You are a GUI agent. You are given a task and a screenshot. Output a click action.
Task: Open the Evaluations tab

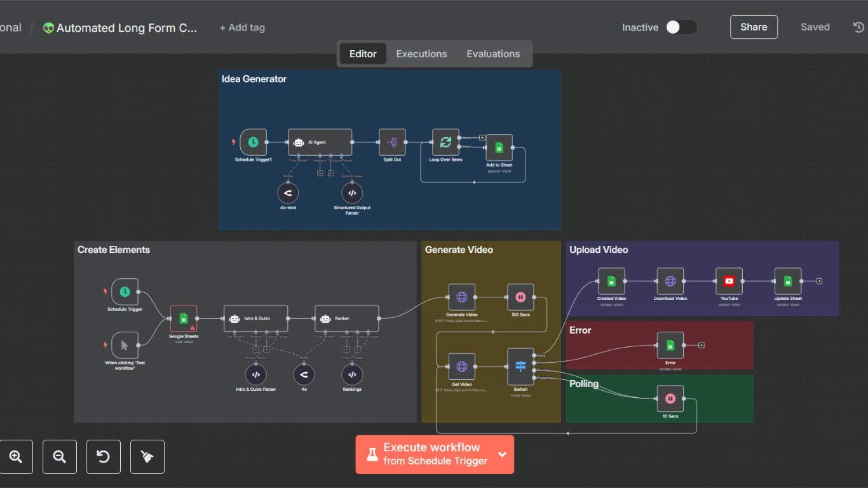coord(493,54)
